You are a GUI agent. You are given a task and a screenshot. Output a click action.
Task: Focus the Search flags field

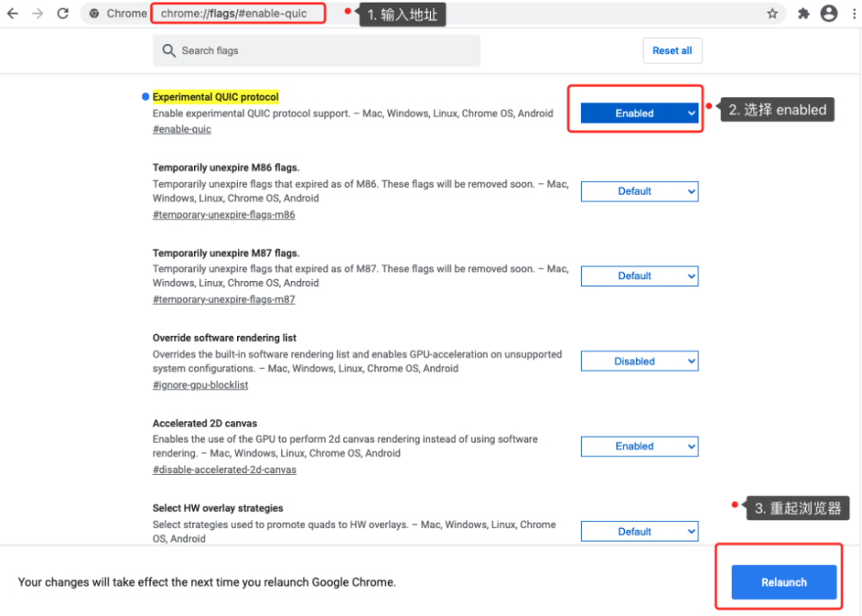coord(316,51)
